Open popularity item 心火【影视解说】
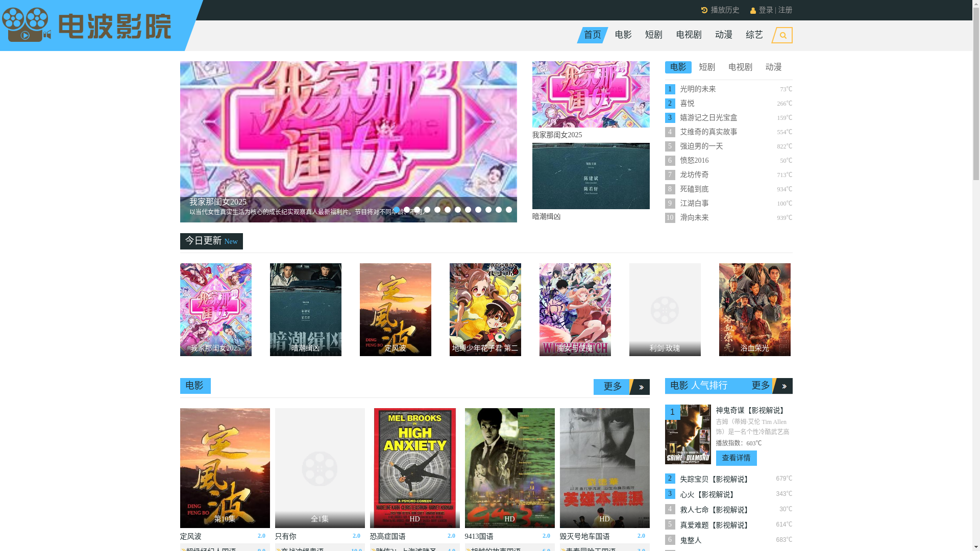980x551 pixels. coord(707,495)
